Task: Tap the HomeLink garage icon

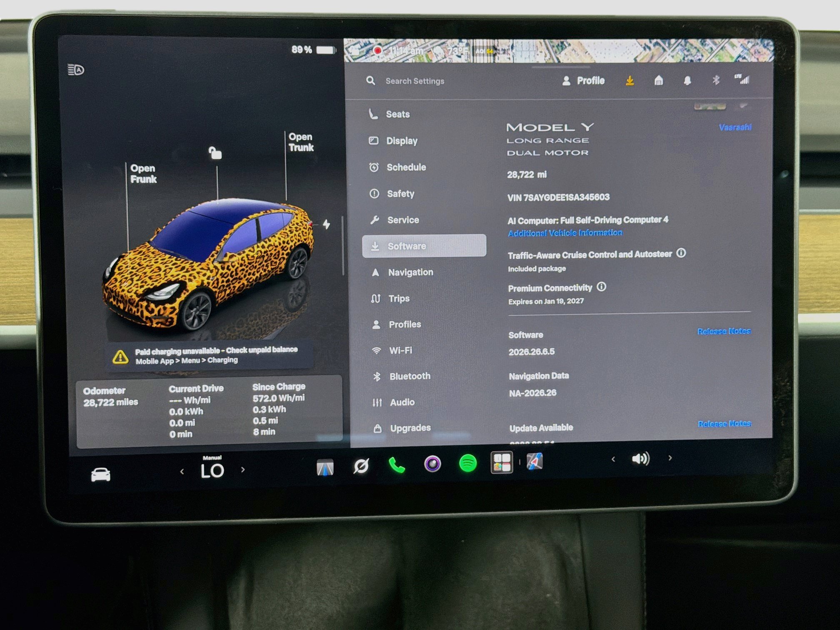Action: pos(659,80)
